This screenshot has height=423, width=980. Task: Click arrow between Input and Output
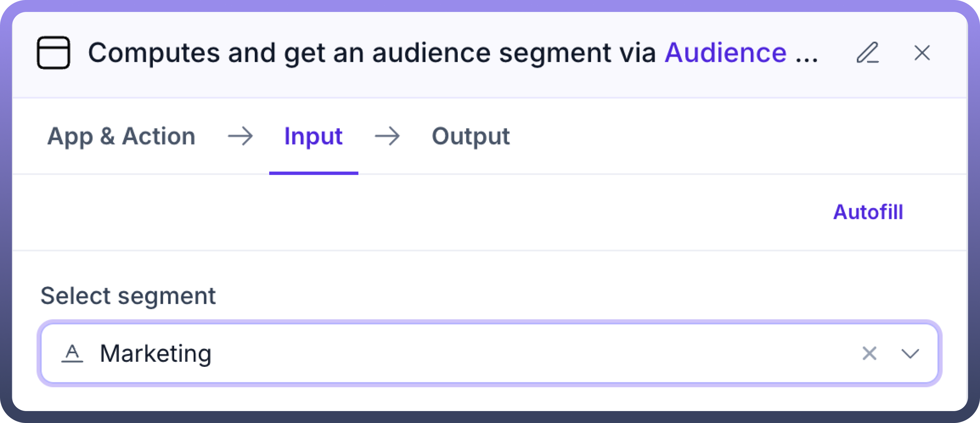(387, 137)
